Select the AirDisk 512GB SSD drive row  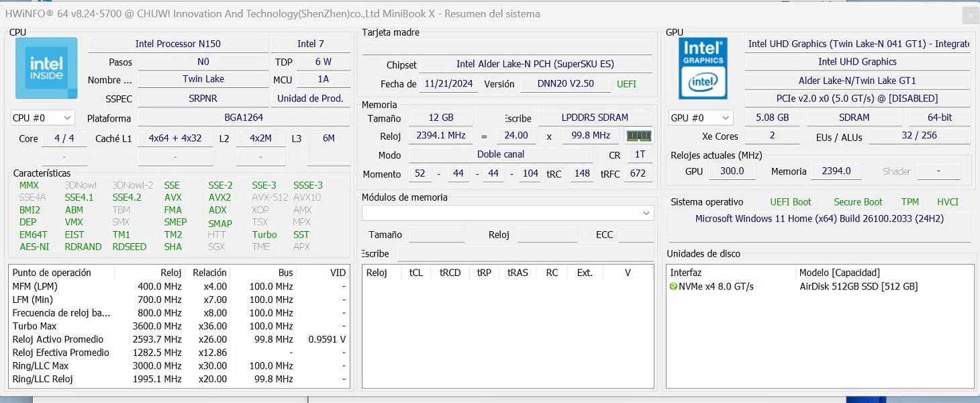pyautogui.click(x=820, y=287)
